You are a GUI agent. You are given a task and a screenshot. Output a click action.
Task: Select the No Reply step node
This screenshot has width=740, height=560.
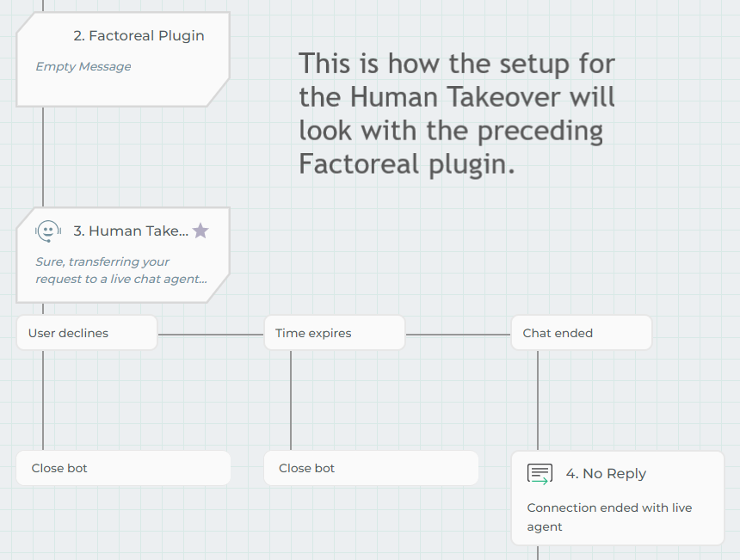pos(617,497)
